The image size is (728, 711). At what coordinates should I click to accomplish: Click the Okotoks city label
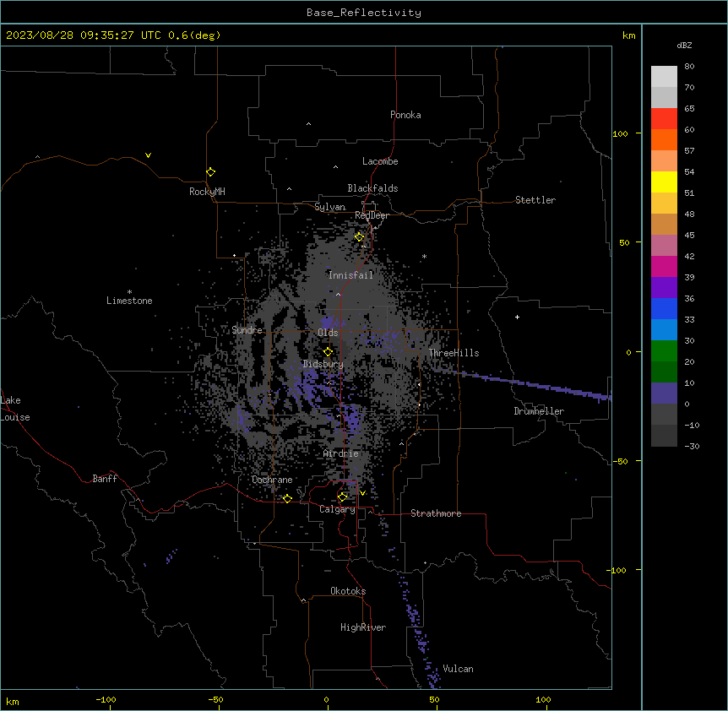coord(348,591)
